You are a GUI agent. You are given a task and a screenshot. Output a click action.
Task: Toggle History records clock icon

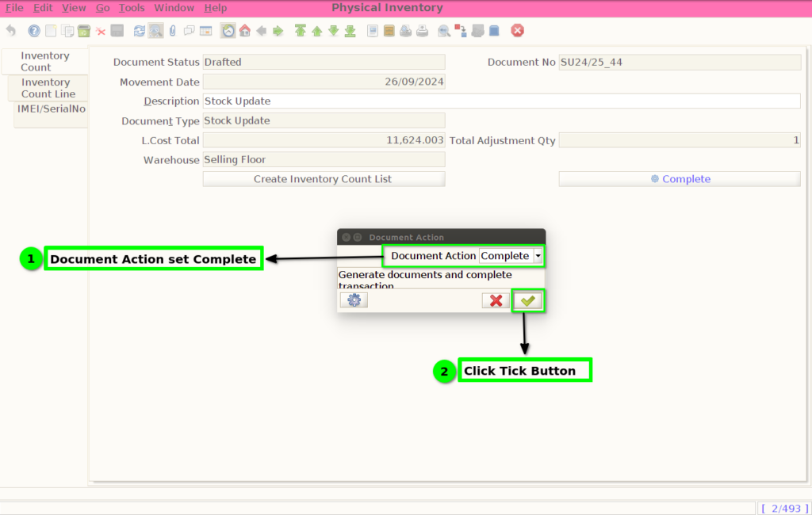[x=228, y=31]
